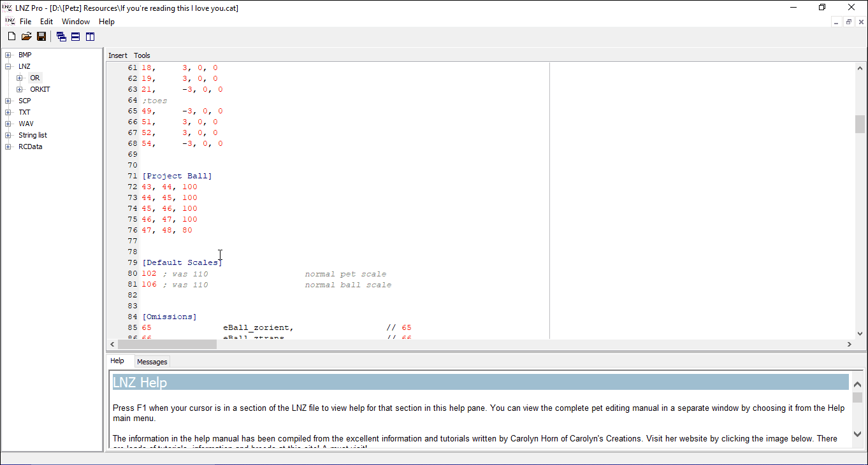Tile windows vertically via toolbar icon
Screen dimensions: 868x465
click(90, 37)
